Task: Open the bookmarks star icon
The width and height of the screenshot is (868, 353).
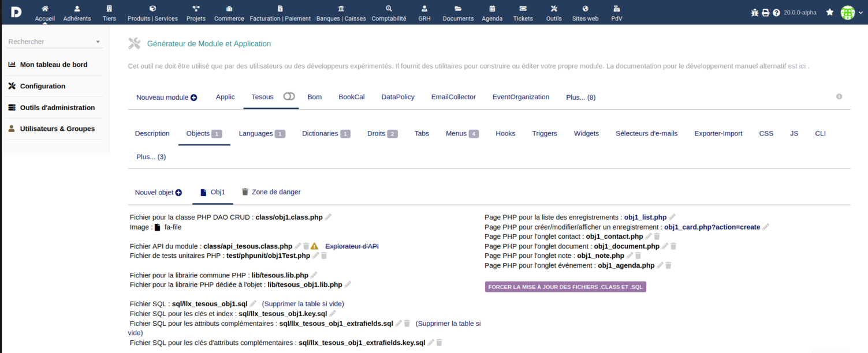Action: coord(830,12)
